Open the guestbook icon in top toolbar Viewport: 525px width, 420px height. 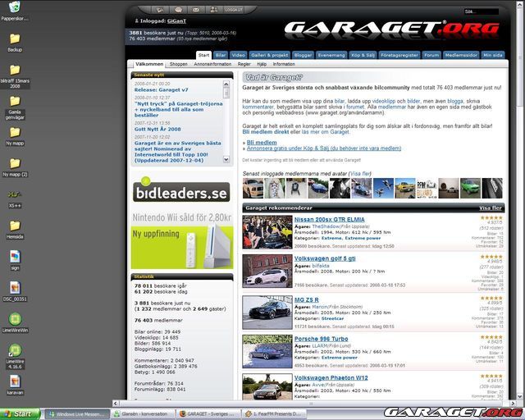160,10
